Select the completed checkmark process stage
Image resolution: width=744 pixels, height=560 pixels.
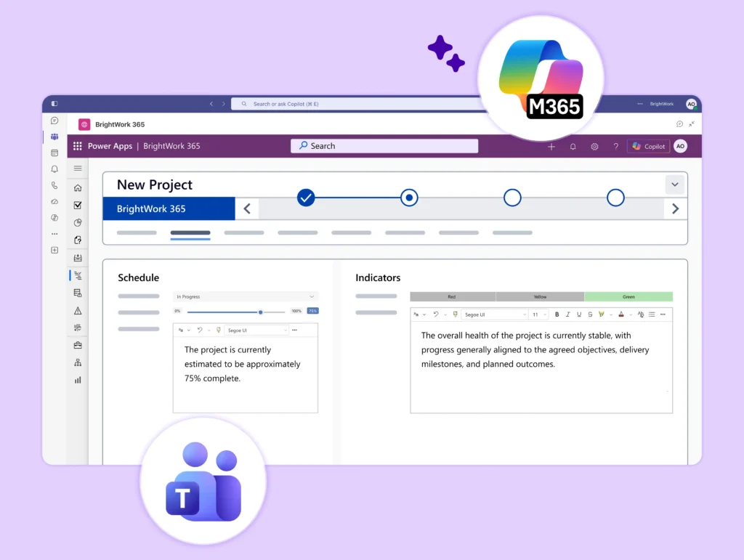[306, 198]
